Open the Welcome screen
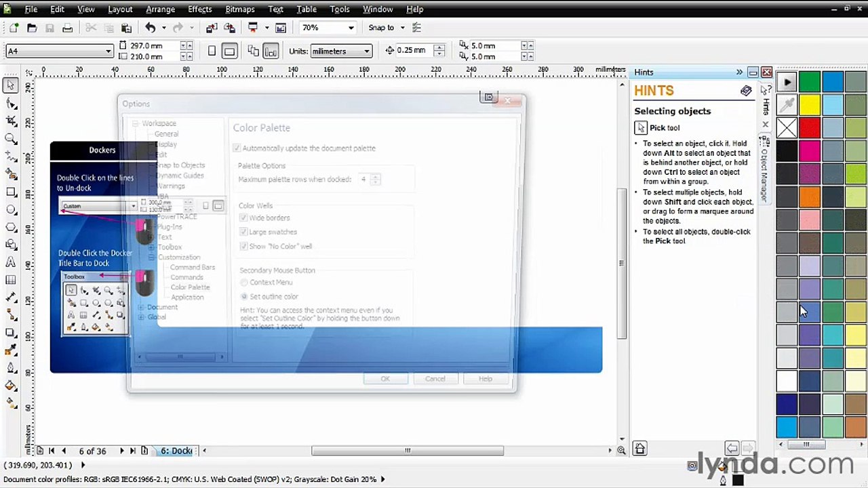This screenshot has width=868, height=488. (x=281, y=28)
